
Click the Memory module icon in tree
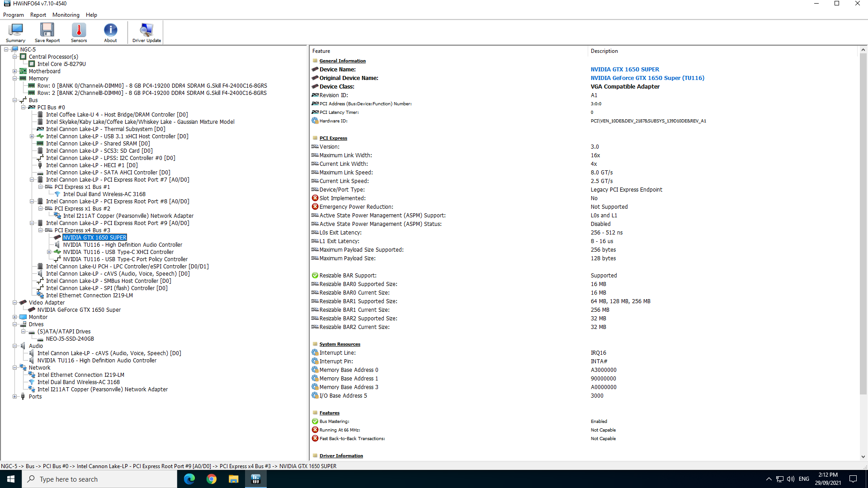coord(23,78)
